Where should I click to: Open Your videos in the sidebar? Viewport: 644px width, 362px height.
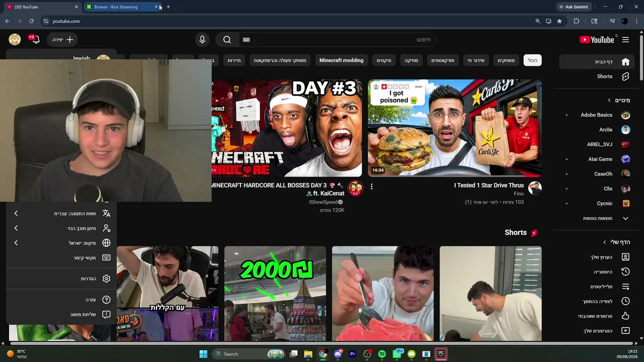click(x=597, y=331)
